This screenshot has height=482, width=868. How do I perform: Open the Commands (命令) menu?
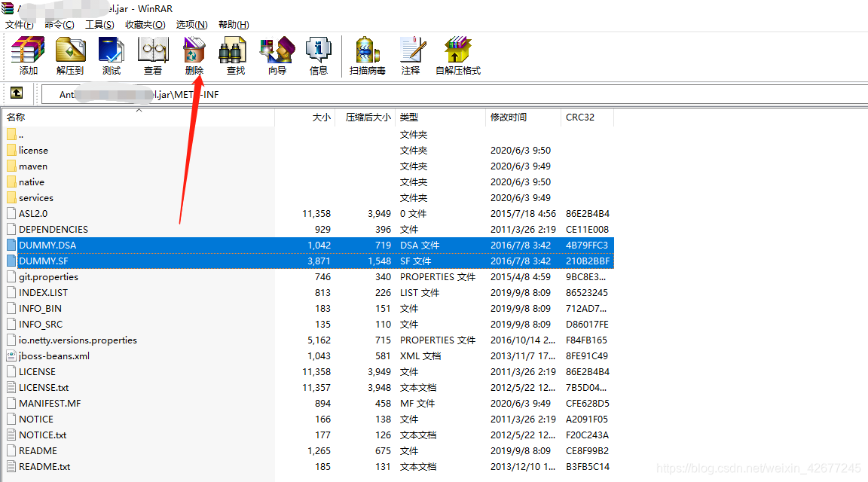60,24
